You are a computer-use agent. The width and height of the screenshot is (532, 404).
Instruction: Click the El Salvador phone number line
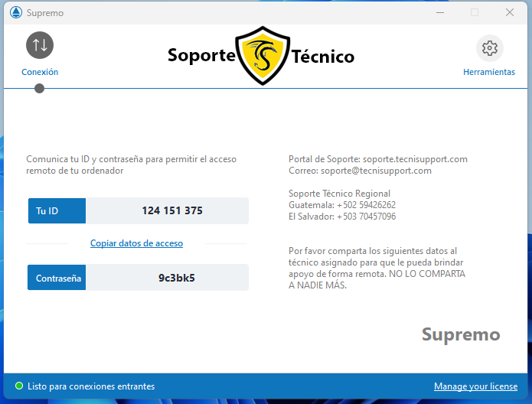342,217
